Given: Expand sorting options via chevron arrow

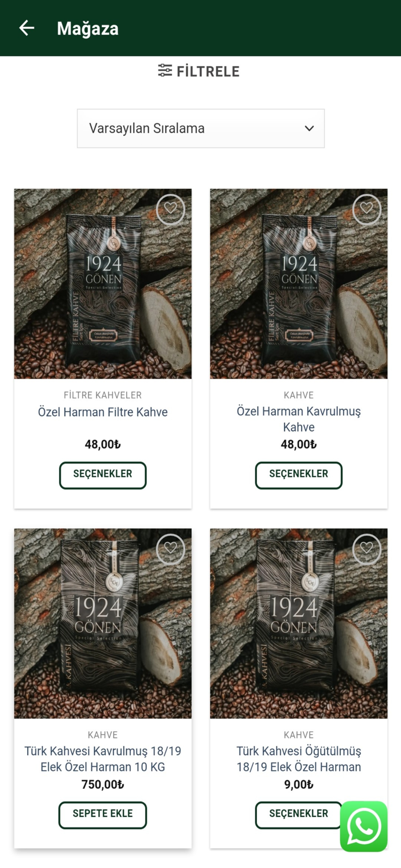Looking at the screenshot, I should pos(310,128).
